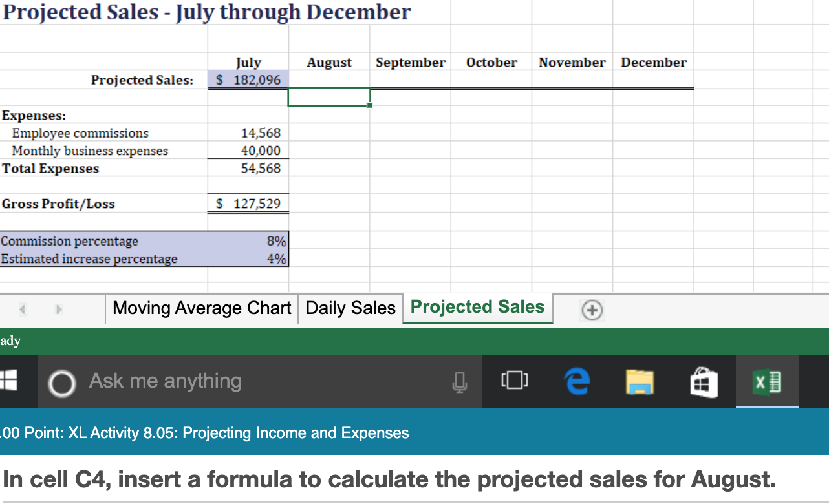Open Microsoft Edge from the taskbar
Screen dimensions: 829x504
pyautogui.click(x=576, y=381)
